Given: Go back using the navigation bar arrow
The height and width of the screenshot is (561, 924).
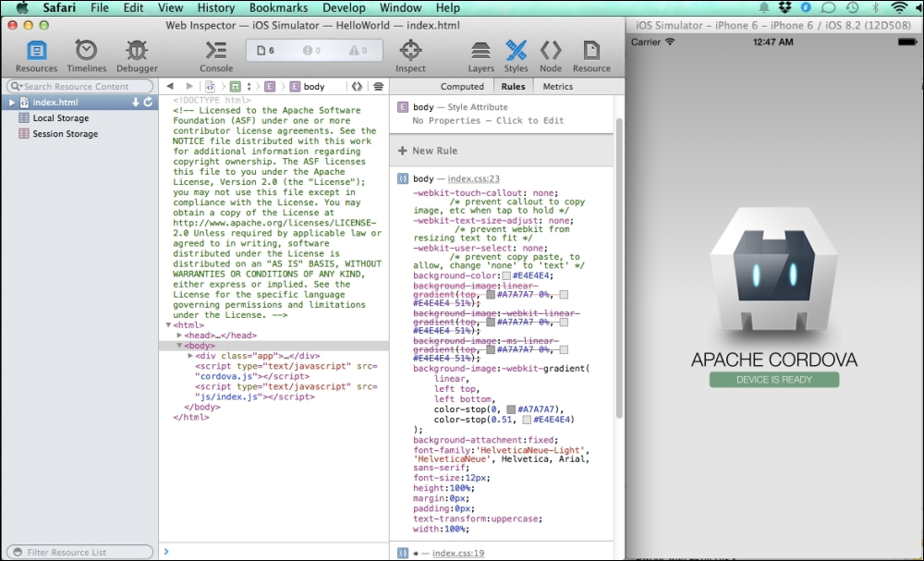Looking at the screenshot, I should [x=170, y=87].
